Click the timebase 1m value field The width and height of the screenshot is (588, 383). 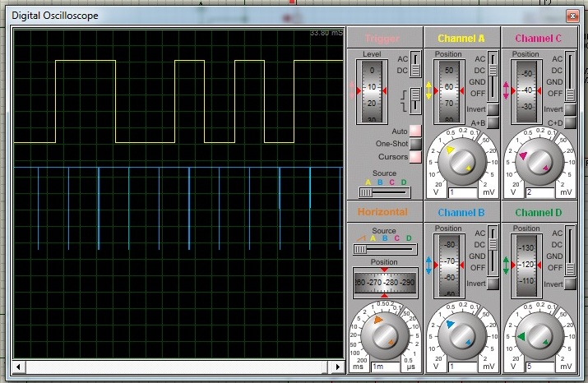coord(386,367)
